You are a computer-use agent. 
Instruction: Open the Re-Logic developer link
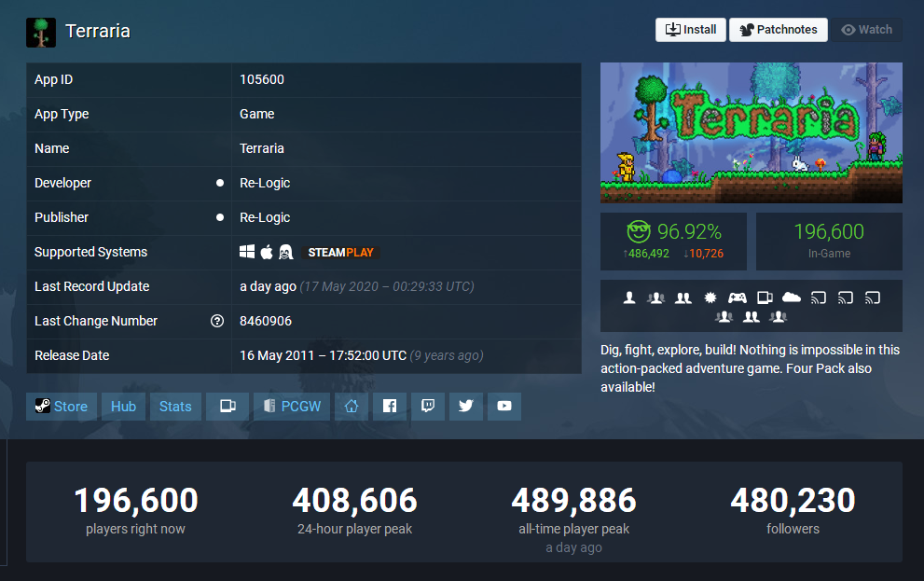click(x=265, y=183)
